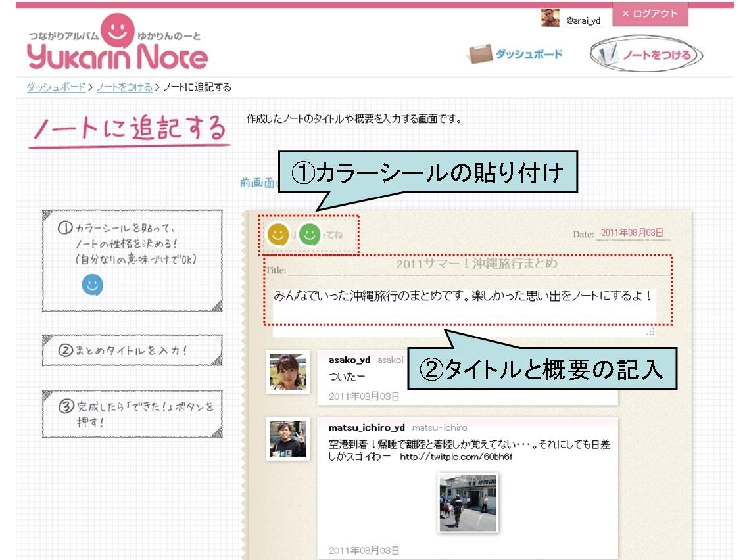Image resolution: width=747 pixels, height=560 pixels.
Task: Click the textarea resize grip
Action: 651,332
